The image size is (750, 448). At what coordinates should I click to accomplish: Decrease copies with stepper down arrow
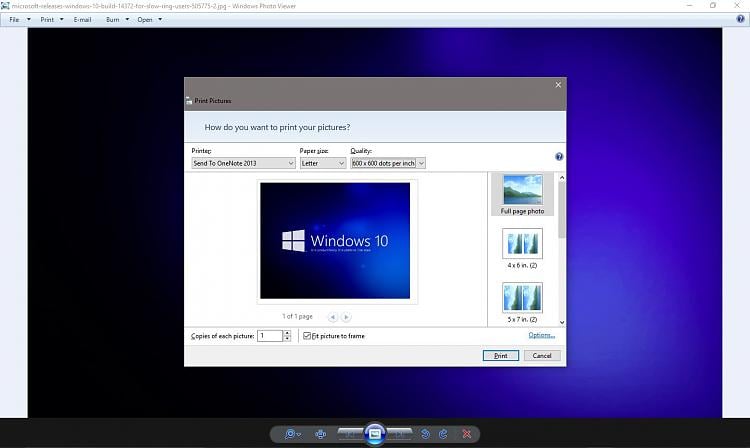point(287,339)
